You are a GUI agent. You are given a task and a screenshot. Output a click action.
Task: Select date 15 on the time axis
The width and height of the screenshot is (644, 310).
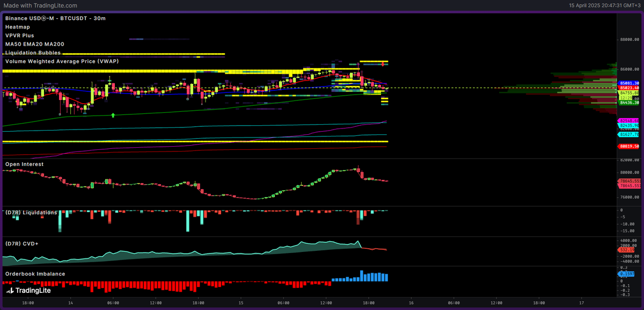[x=241, y=303]
